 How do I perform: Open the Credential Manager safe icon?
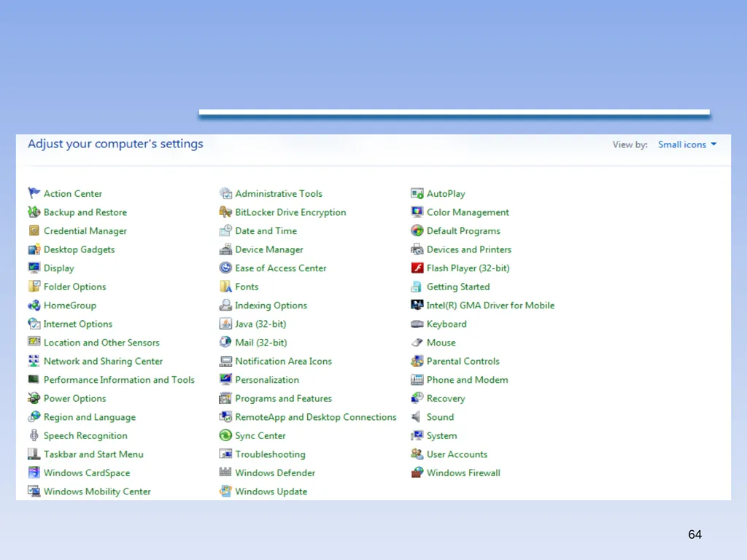point(34,230)
